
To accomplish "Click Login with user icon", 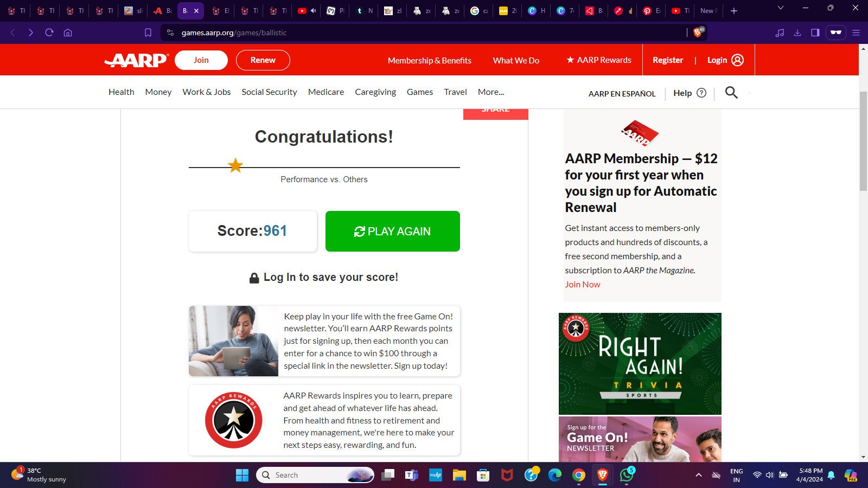I will (725, 60).
